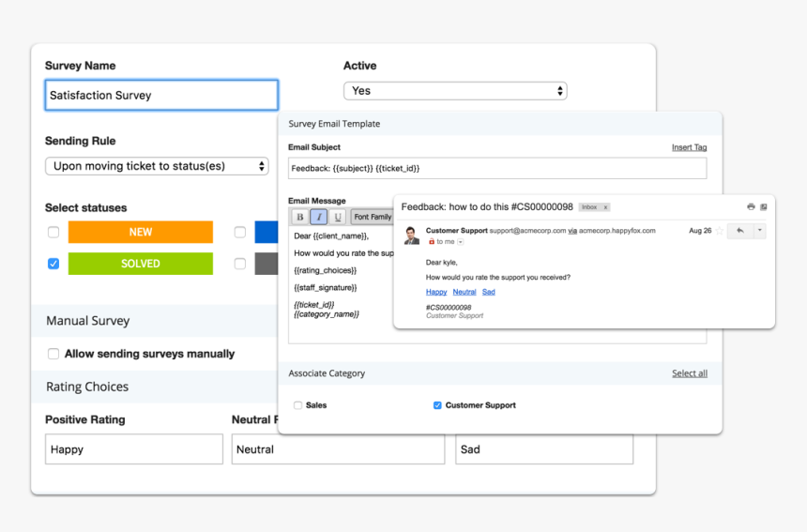This screenshot has width=807, height=532.
Task: Click the Aug 26 date in email
Action: [x=700, y=231]
